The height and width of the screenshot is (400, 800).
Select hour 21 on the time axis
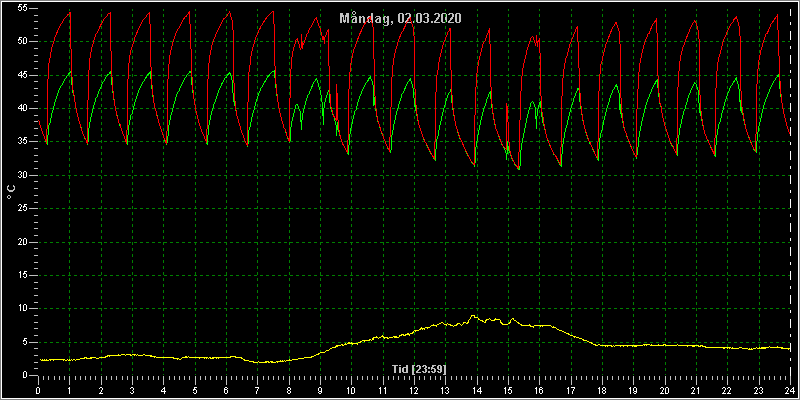[x=696, y=391]
